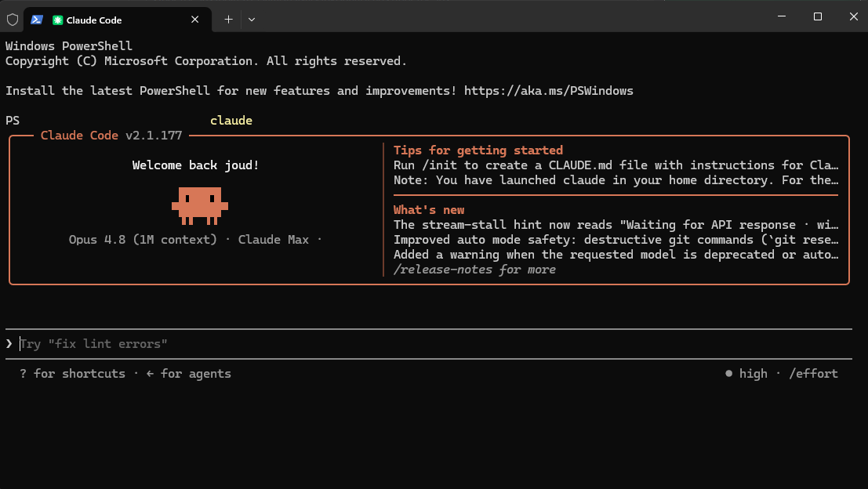This screenshot has height=489, width=868.
Task: Maximize the terminal window
Action: tap(818, 16)
